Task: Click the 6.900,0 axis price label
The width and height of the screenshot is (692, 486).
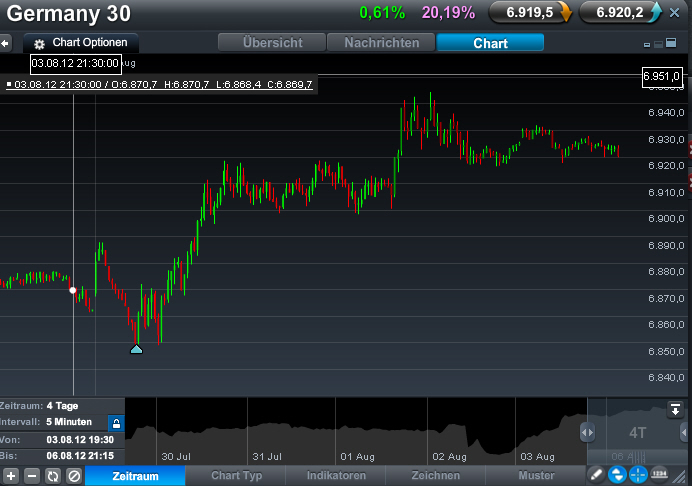Action: [x=666, y=219]
